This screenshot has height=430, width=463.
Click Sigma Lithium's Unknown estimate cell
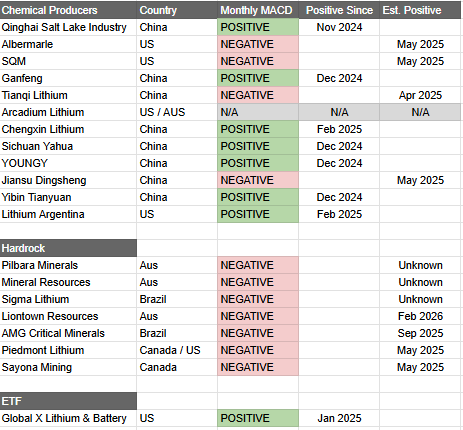[x=420, y=299]
